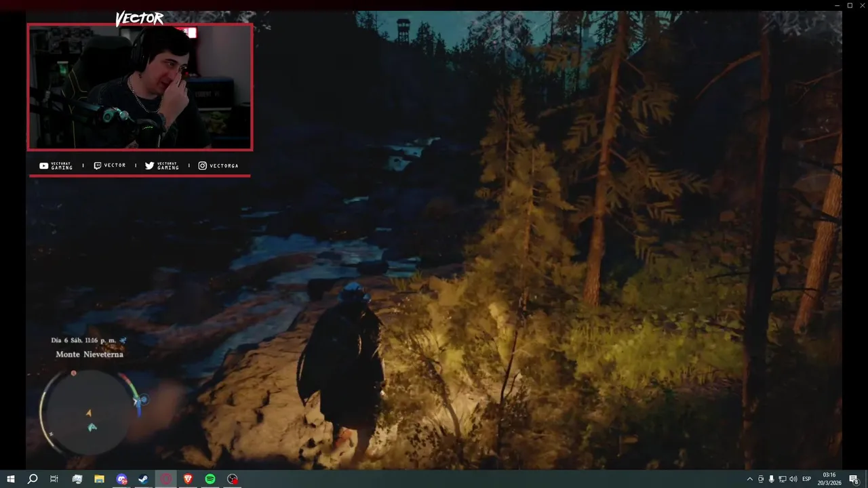Open the card-stack app beside Task View

click(77, 479)
